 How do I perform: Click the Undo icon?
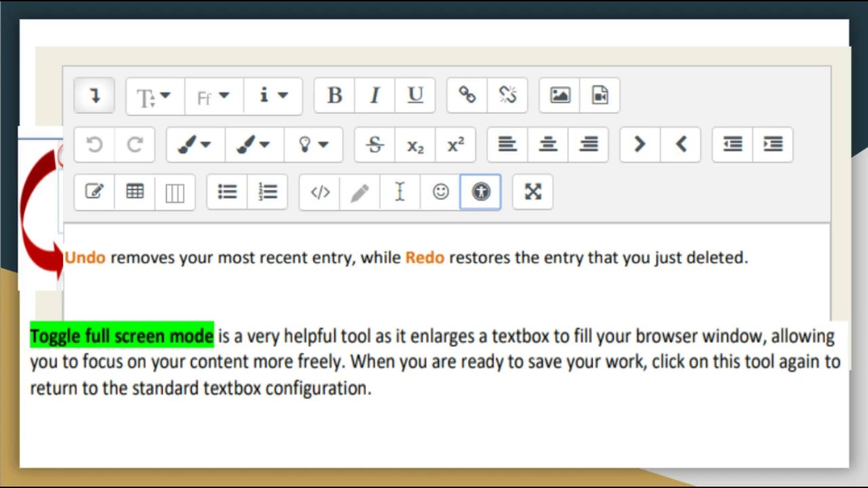[94, 144]
